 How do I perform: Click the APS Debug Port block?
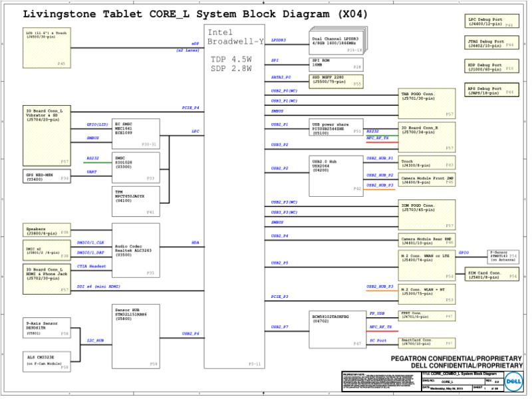(x=491, y=90)
